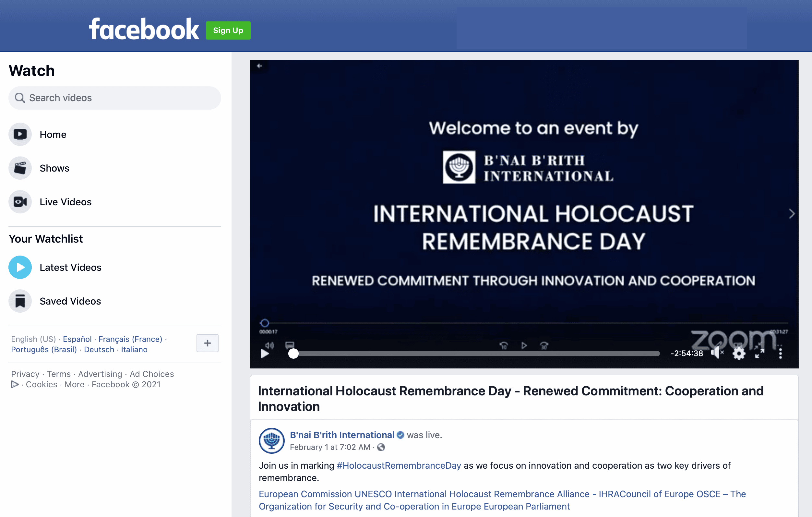Viewport: 812px width, 517px height.
Task: Click the back arrow on the video
Action: [259, 66]
